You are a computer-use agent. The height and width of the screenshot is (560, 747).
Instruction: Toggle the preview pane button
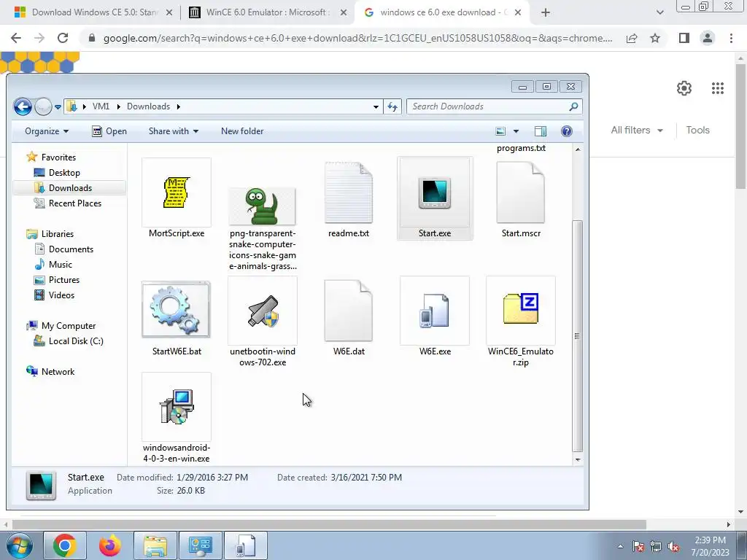pyautogui.click(x=541, y=131)
